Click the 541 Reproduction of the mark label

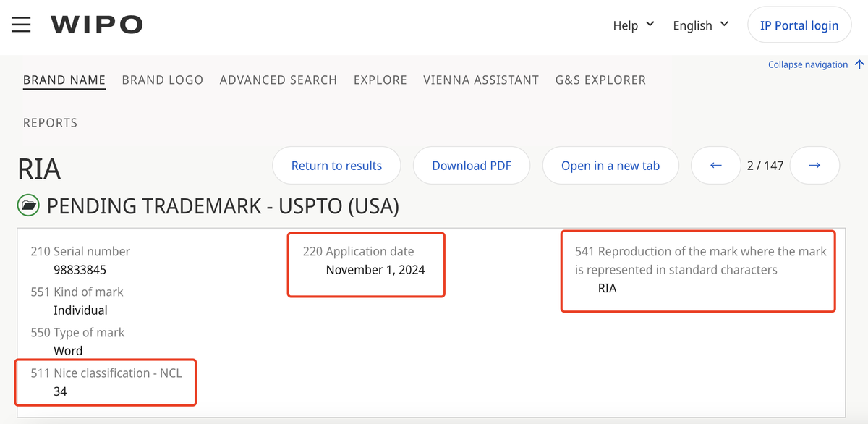[701, 260]
